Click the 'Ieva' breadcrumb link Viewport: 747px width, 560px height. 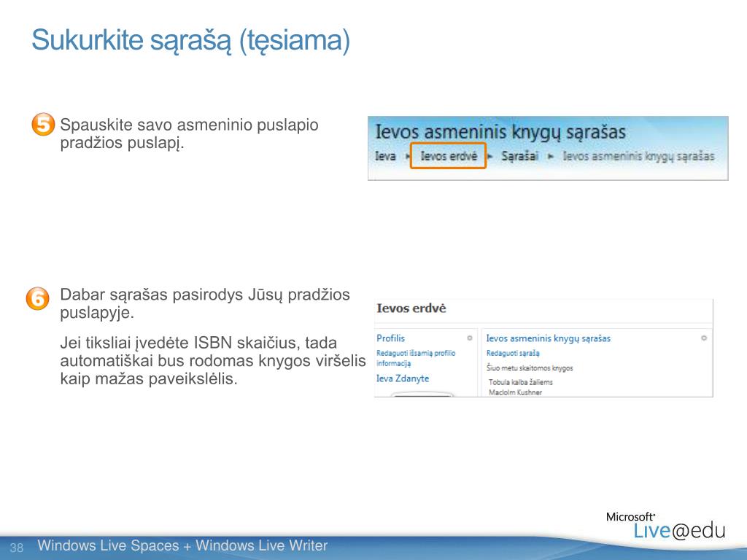pos(385,156)
